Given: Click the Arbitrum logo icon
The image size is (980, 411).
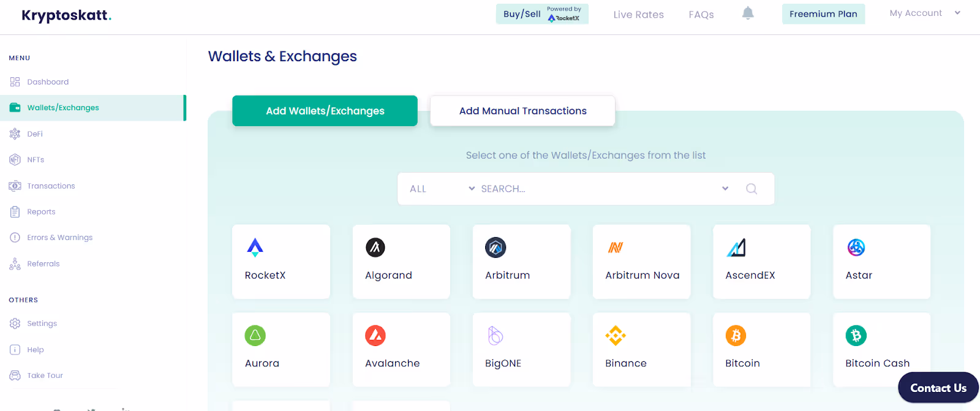Looking at the screenshot, I should 496,247.
